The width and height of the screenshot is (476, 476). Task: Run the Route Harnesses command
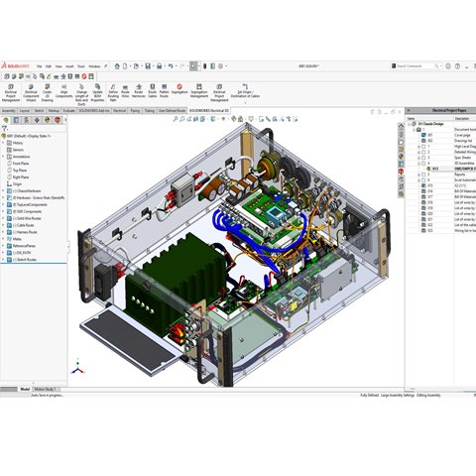[139, 91]
